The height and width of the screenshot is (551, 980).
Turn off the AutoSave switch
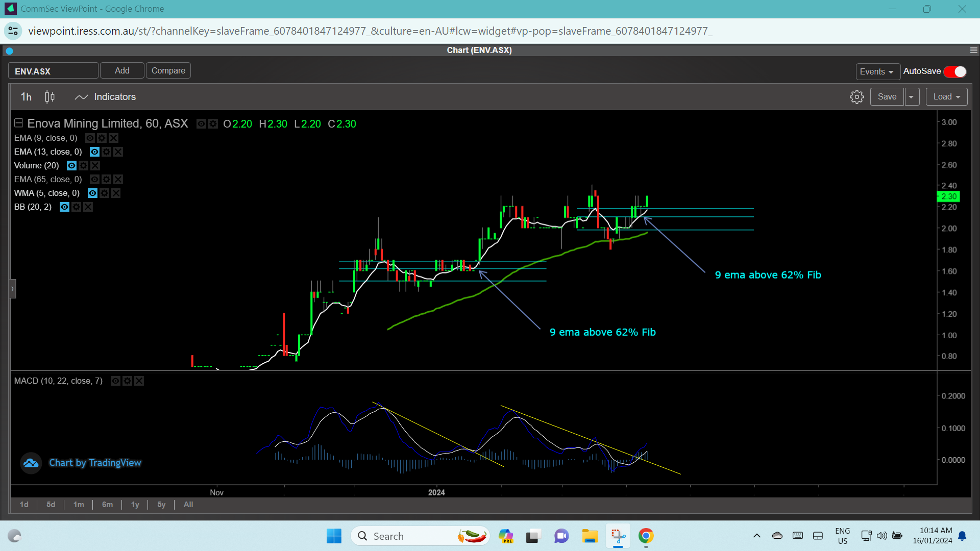coord(955,72)
